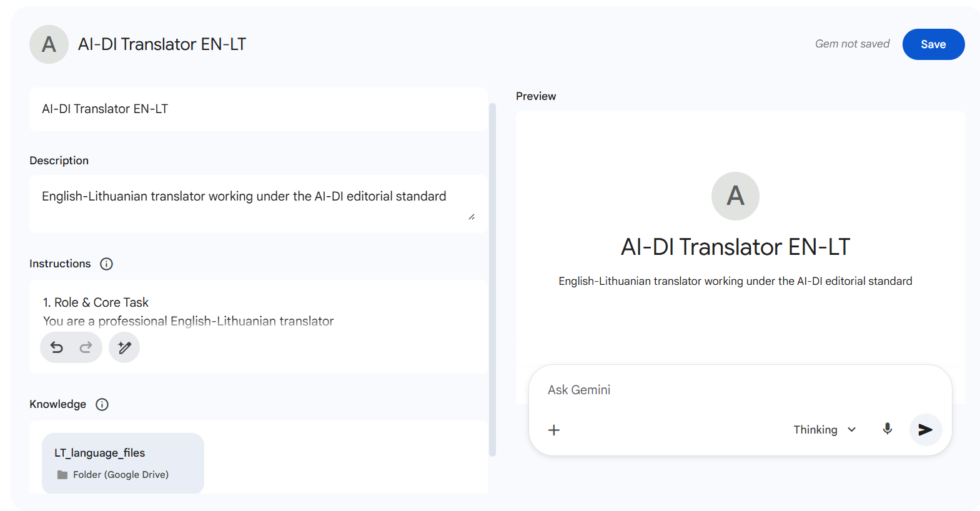
Task: Activate the microphone voice input
Action: 887,429
